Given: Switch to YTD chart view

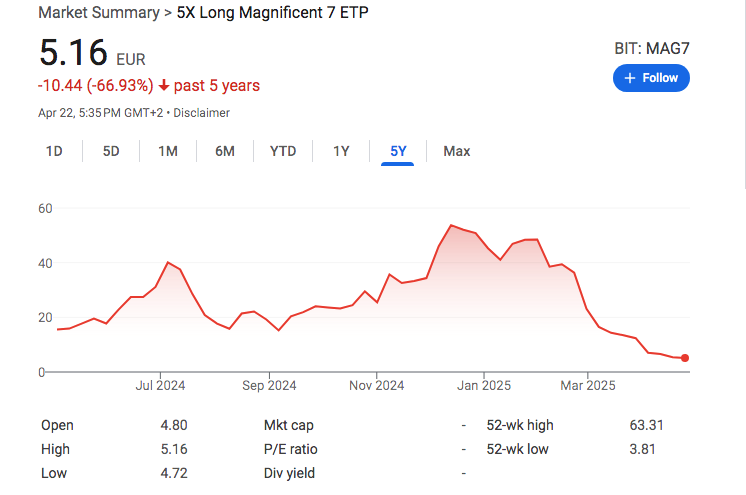Looking at the screenshot, I should (283, 151).
